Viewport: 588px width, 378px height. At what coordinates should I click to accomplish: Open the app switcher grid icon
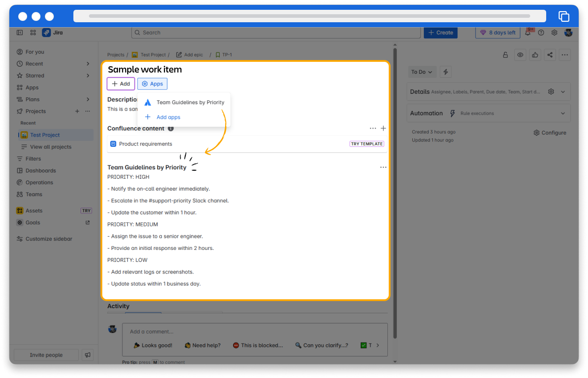(33, 32)
